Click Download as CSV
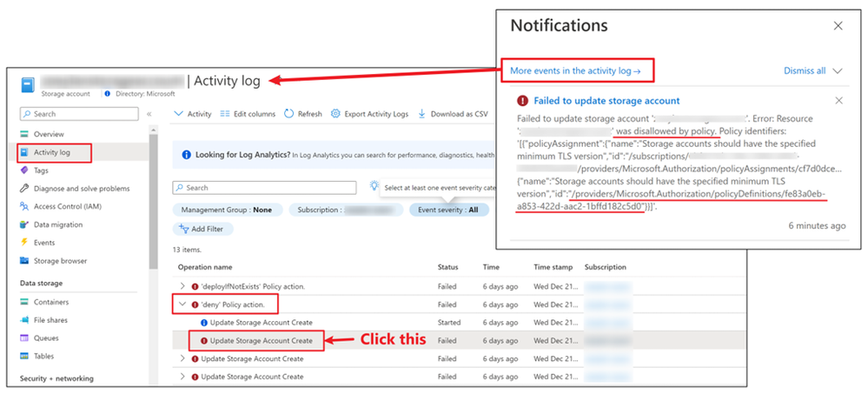868x401 pixels. [x=453, y=114]
